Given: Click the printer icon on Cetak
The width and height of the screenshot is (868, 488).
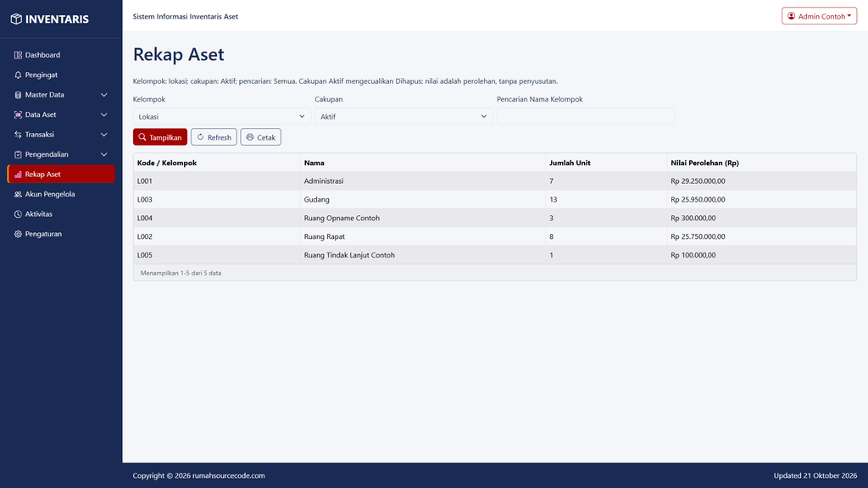Looking at the screenshot, I should coord(250,137).
